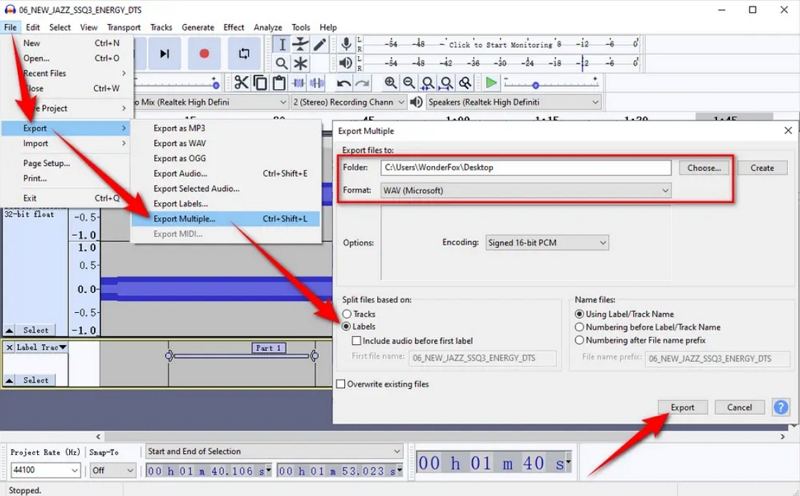Expand the Encoding dropdown Signed 16-bit PCM

click(546, 242)
